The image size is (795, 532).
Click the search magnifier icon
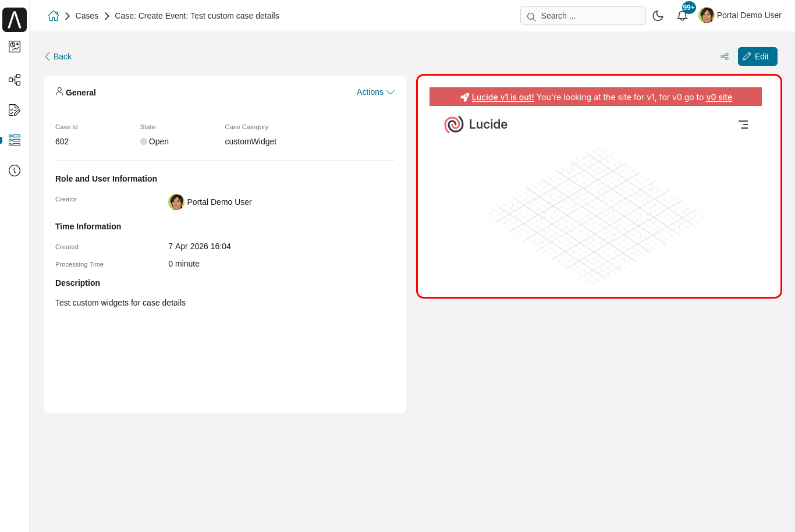click(531, 16)
